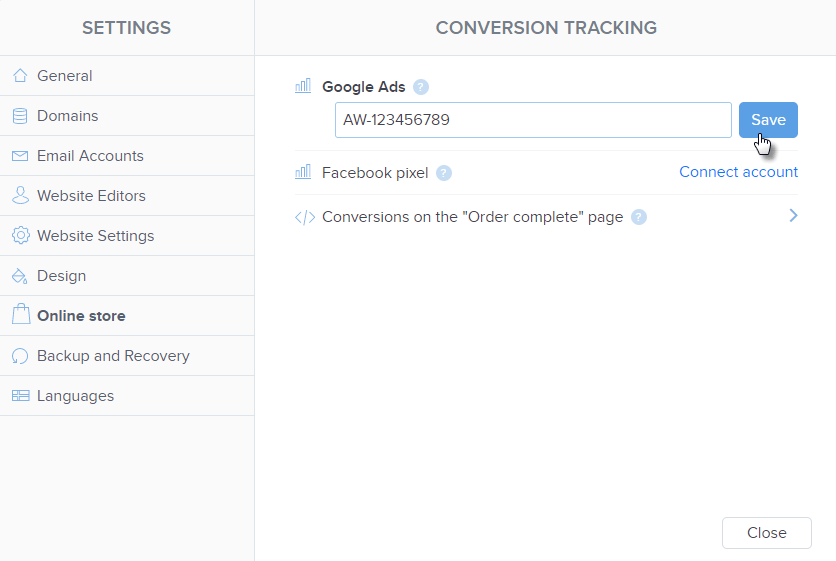Click the General home icon
836x561 pixels.
point(20,76)
